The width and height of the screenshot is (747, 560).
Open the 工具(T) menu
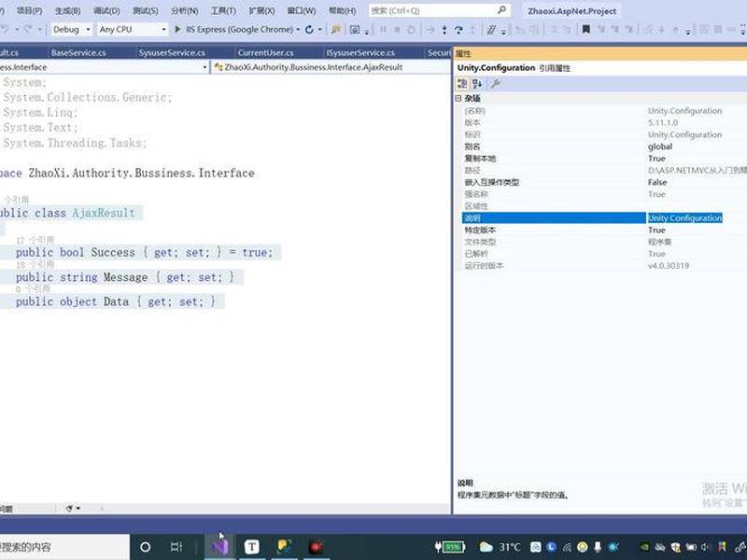(223, 10)
